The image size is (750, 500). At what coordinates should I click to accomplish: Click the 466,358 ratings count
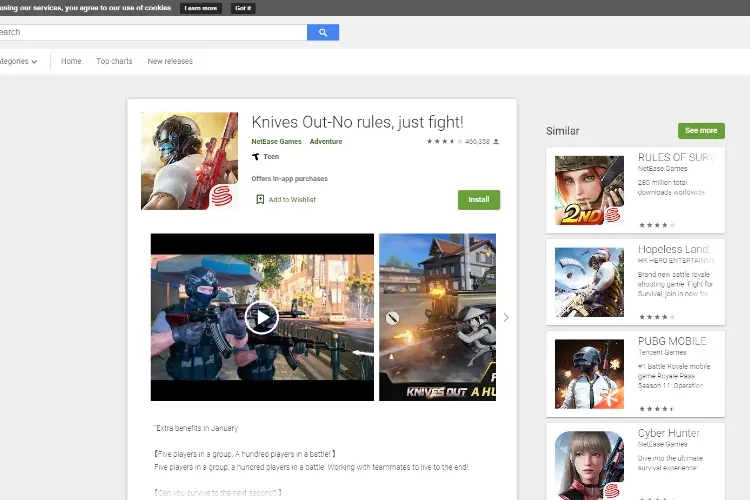click(x=477, y=142)
